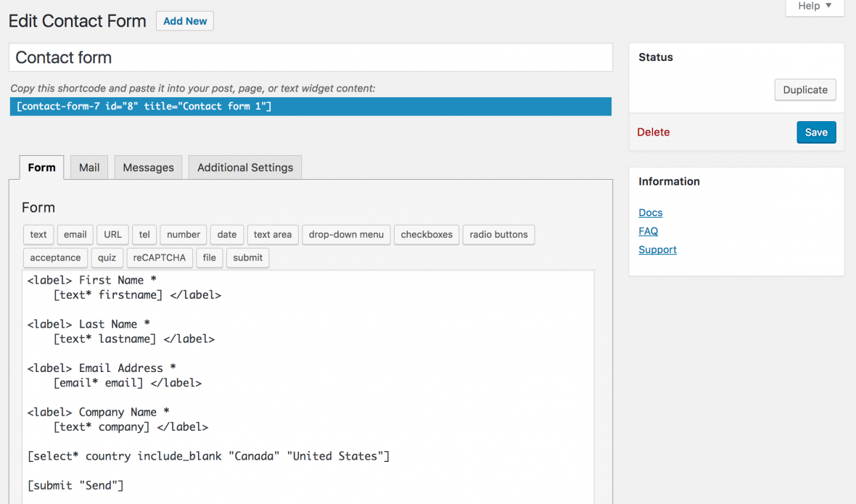Switch to the Mail tab
The height and width of the screenshot is (504, 856).
[89, 168]
